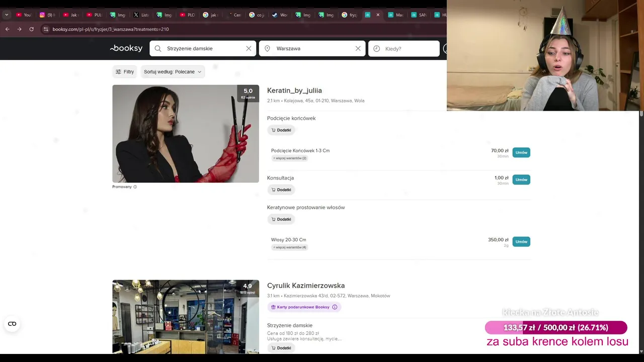This screenshot has width=644, height=362.
Task: Expand 'więcej wariantów (4)'
Action: point(290,247)
